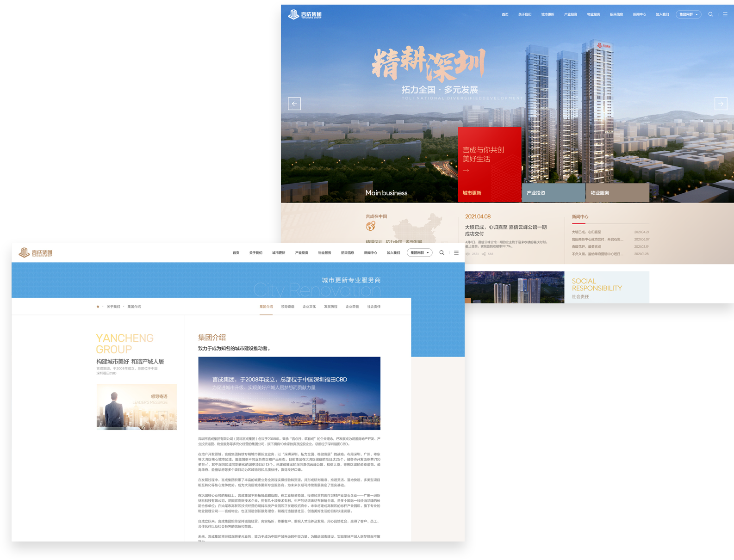
Task: Click 关于我们 in the breadcrumb
Action: (x=113, y=307)
